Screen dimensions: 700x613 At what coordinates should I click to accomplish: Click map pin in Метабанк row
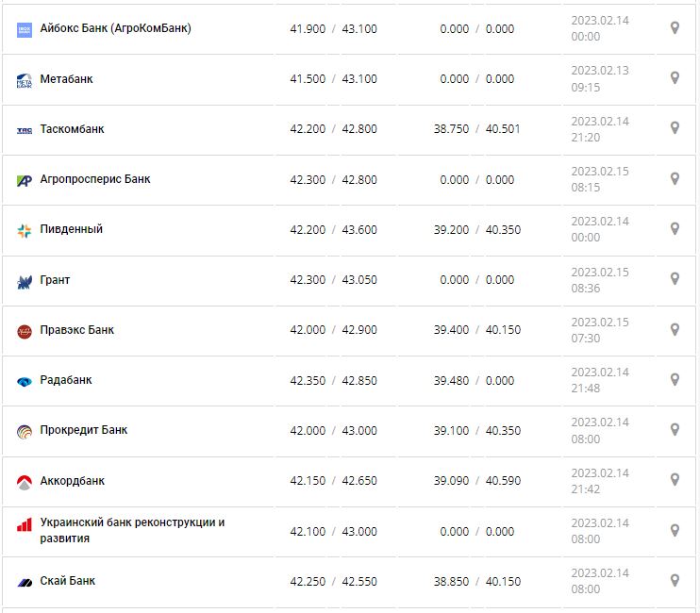pyautogui.click(x=675, y=78)
